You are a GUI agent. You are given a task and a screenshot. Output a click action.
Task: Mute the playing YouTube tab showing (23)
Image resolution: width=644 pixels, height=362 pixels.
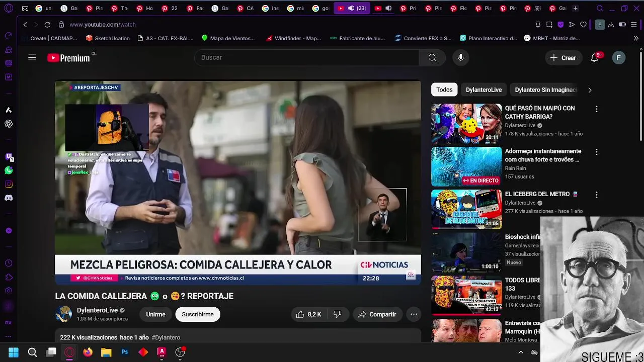[351, 9]
